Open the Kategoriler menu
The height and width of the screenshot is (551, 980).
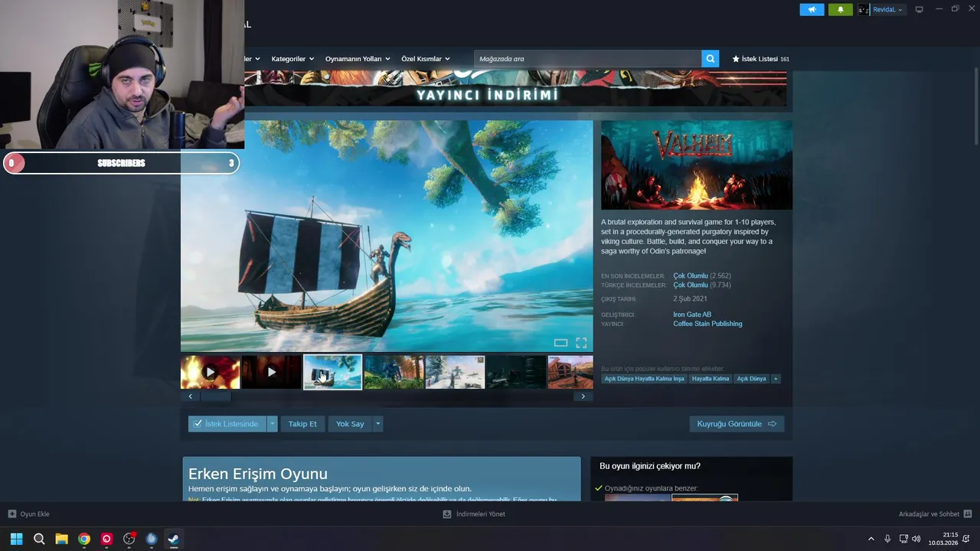click(292, 59)
